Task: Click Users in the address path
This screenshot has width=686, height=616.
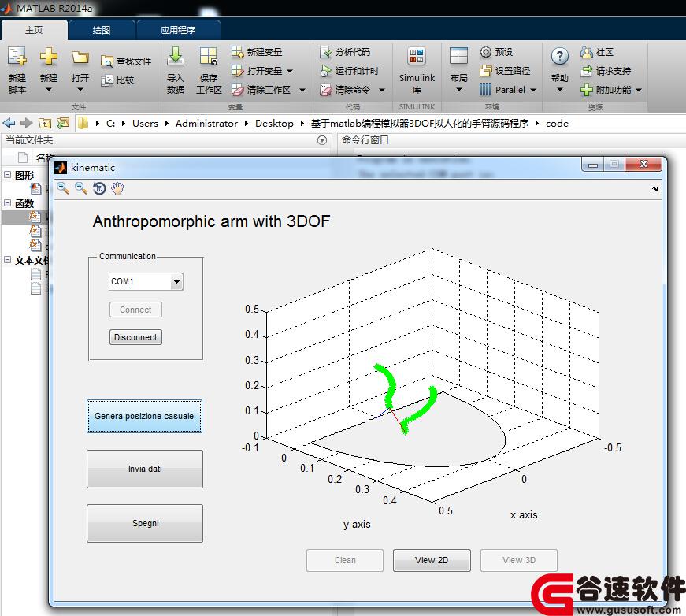Action: [145, 124]
